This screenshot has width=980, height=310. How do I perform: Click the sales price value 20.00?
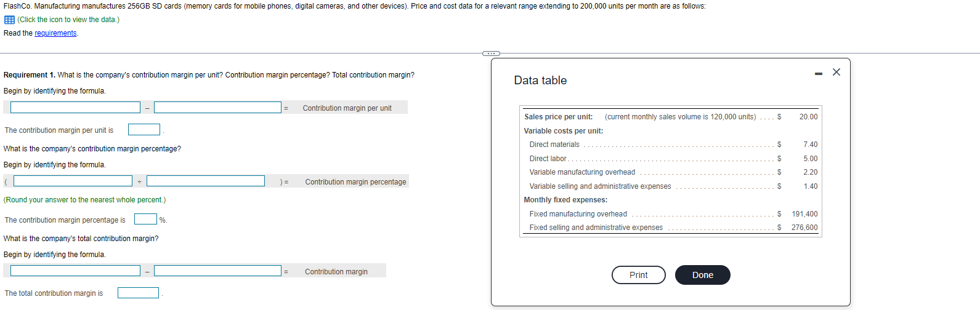pyautogui.click(x=808, y=117)
